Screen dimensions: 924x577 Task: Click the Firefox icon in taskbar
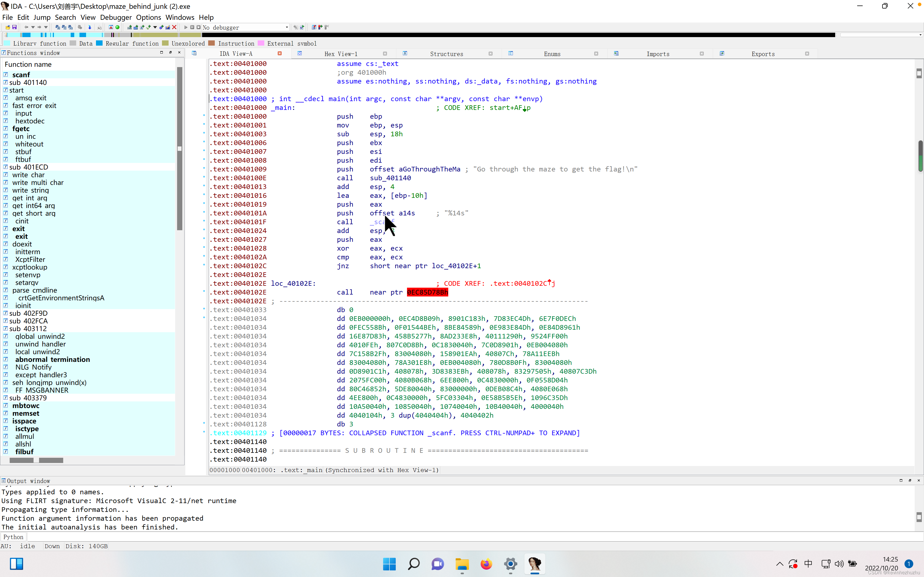[x=486, y=564]
